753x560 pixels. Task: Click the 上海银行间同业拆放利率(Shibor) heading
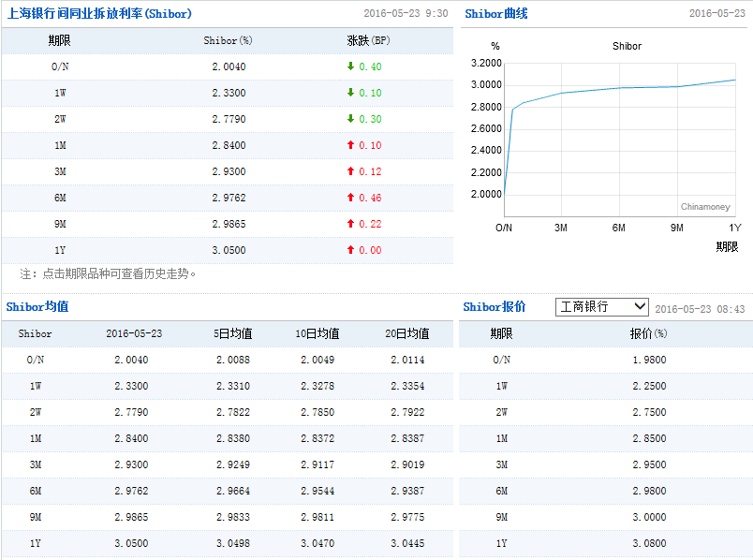coord(98,14)
